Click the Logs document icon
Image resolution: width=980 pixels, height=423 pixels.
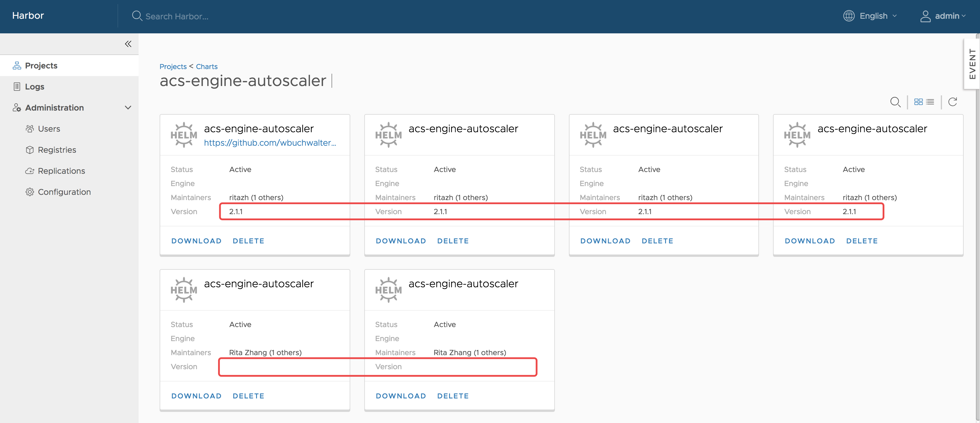pyautogui.click(x=17, y=86)
